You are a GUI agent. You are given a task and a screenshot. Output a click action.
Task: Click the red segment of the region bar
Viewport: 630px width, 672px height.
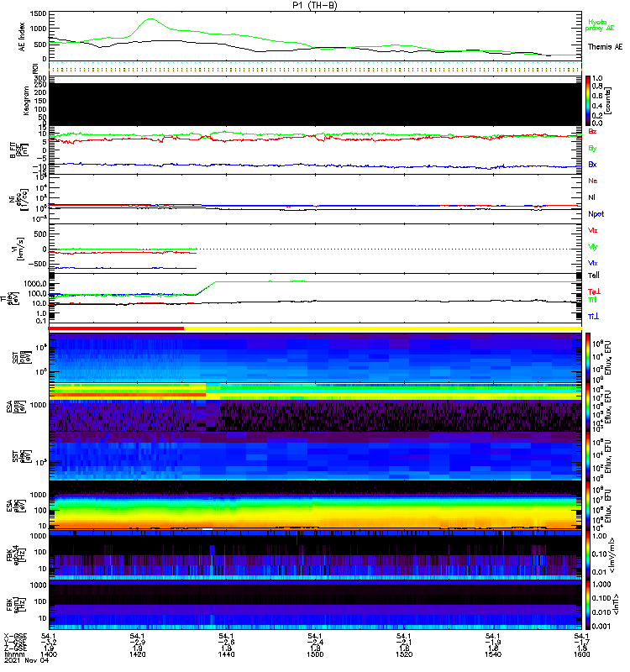(116, 328)
